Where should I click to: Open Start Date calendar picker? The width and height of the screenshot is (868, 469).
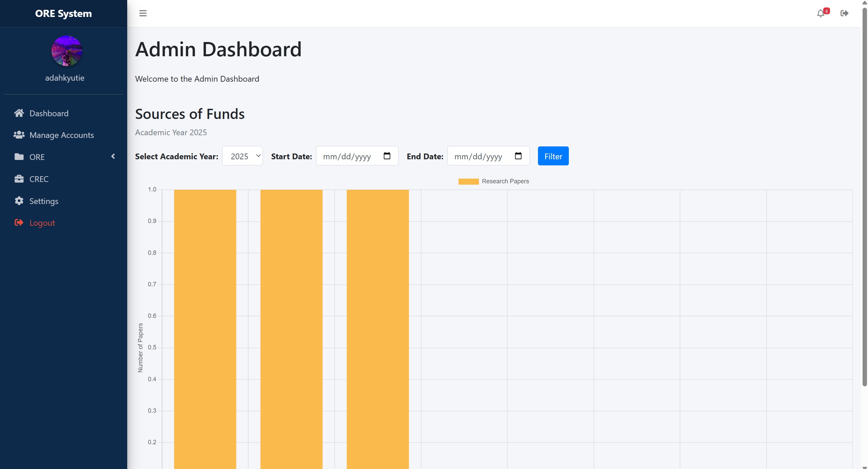387,156
